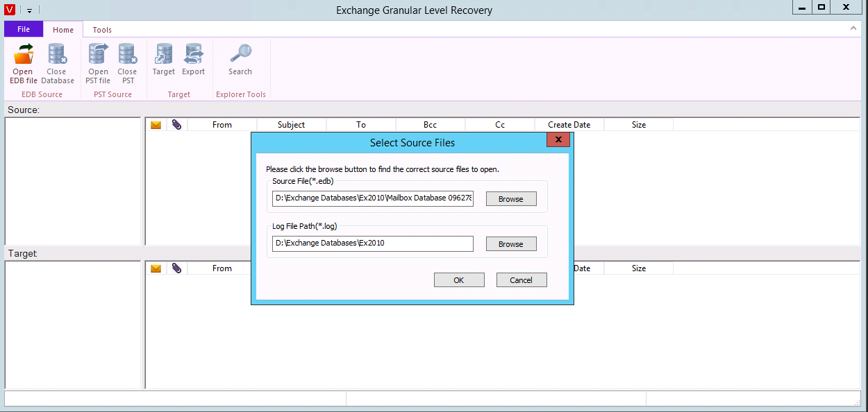868x412 pixels.
Task: Launch the Search explorer tool
Action: (x=240, y=60)
